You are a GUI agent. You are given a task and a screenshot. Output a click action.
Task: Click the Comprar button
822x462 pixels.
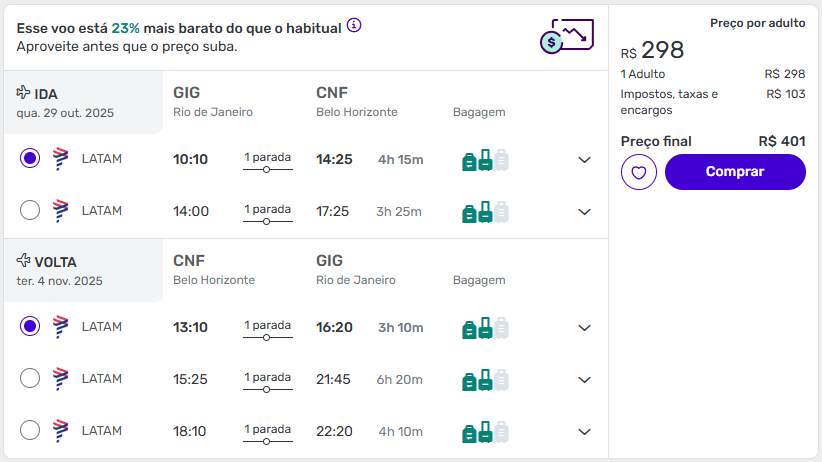(735, 172)
